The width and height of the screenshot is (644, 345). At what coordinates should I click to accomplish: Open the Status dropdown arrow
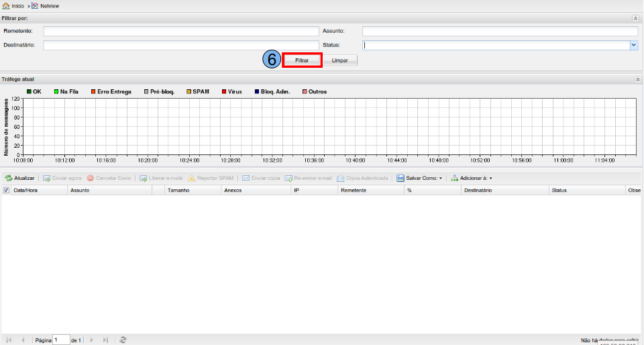633,45
